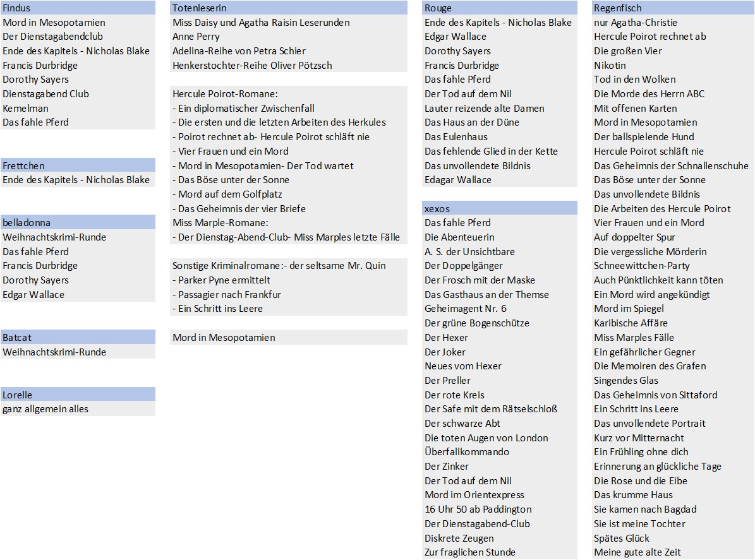Click the Findus column header
This screenshot has width=755, height=560.
click(78, 8)
